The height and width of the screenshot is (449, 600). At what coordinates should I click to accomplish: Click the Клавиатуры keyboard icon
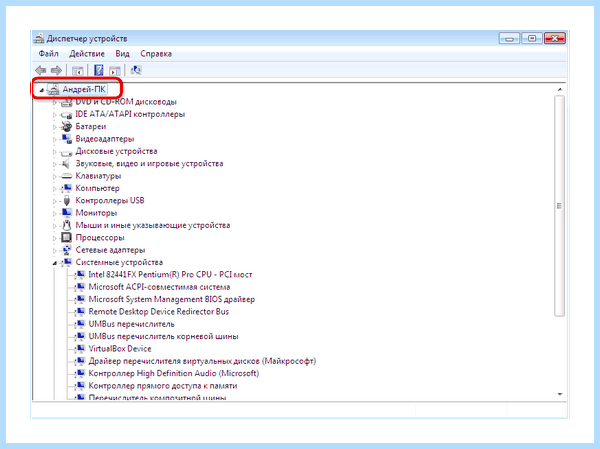pos(67,176)
